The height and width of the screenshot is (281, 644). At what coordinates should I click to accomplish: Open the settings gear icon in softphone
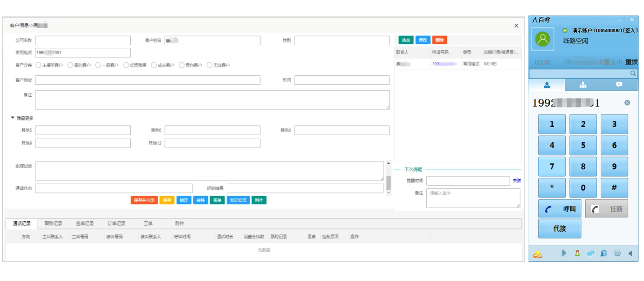tap(618, 254)
